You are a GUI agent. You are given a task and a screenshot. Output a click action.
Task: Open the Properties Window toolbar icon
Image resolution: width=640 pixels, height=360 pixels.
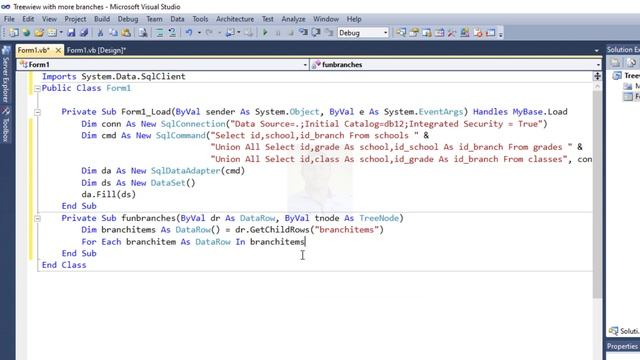pos(414,33)
